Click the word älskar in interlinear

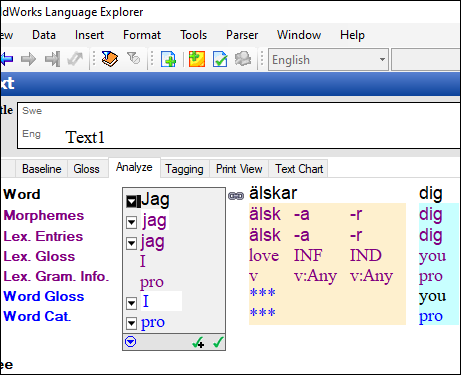273,193
